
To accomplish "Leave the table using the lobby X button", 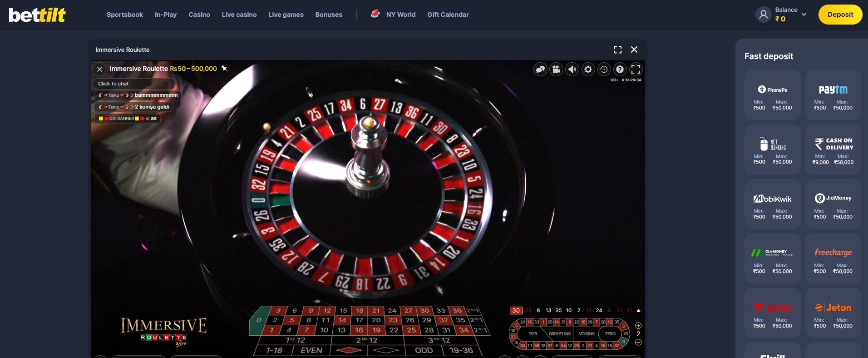I will (99, 69).
